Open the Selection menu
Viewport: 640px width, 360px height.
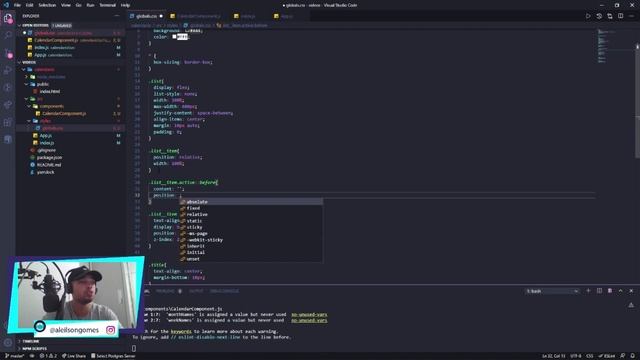[x=47, y=5]
